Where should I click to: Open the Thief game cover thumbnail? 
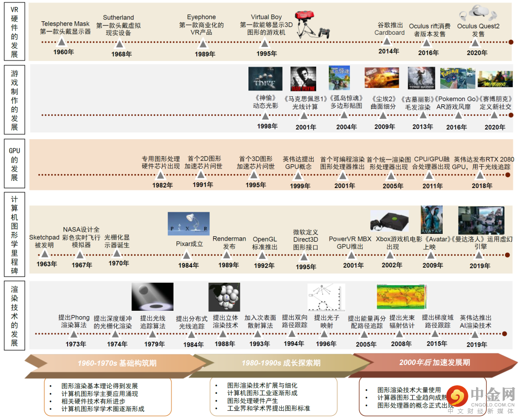pos(265,79)
